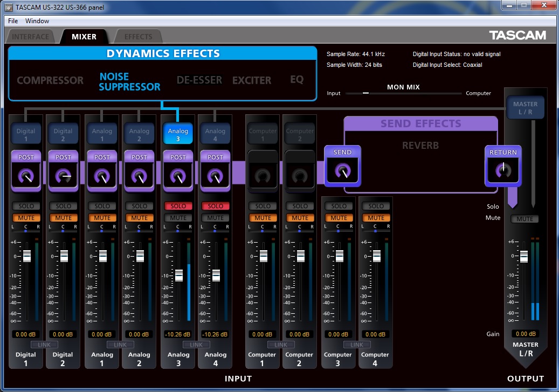559x392 pixels.
Task: Toggle POST on Analog 3 channel
Action: pos(178,157)
